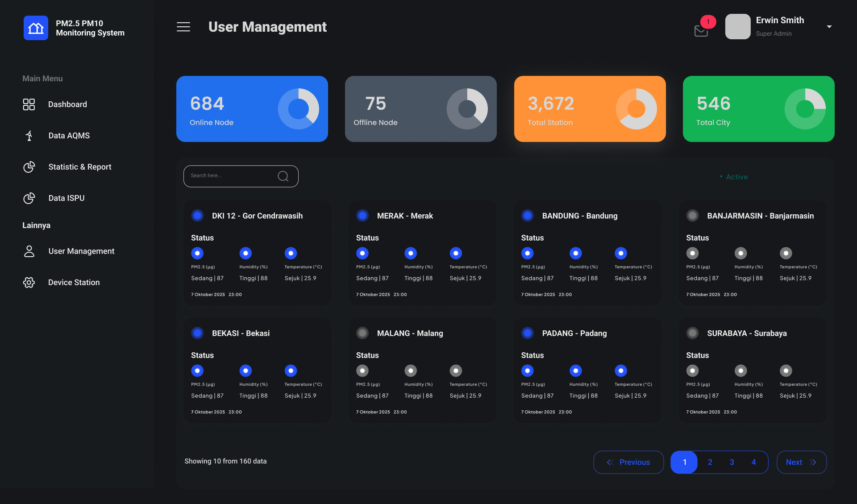
Task: Open User Management in the sidebar
Action: (x=81, y=251)
